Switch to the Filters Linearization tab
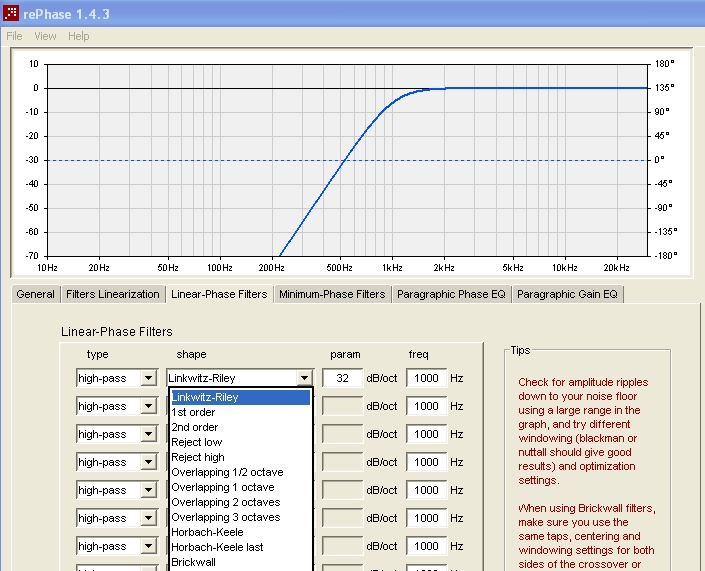Viewport: 705px width, 571px height. (112, 294)
